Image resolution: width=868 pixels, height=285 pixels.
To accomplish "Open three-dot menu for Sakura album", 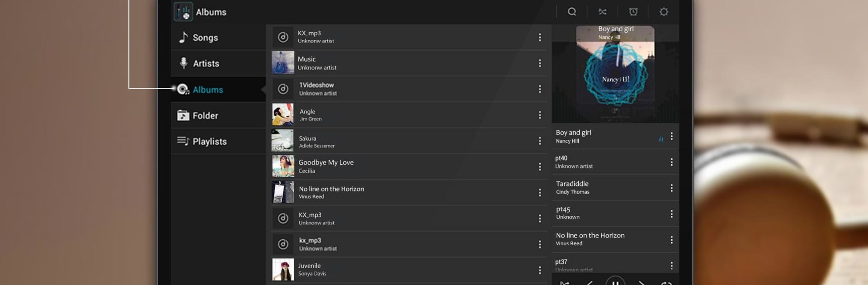I will (540, 141).
